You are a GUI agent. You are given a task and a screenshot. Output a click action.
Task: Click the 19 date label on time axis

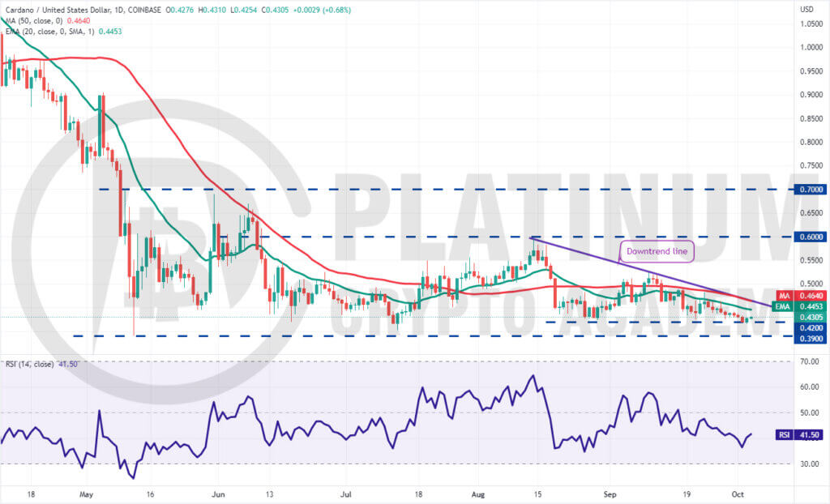[687, 494]
